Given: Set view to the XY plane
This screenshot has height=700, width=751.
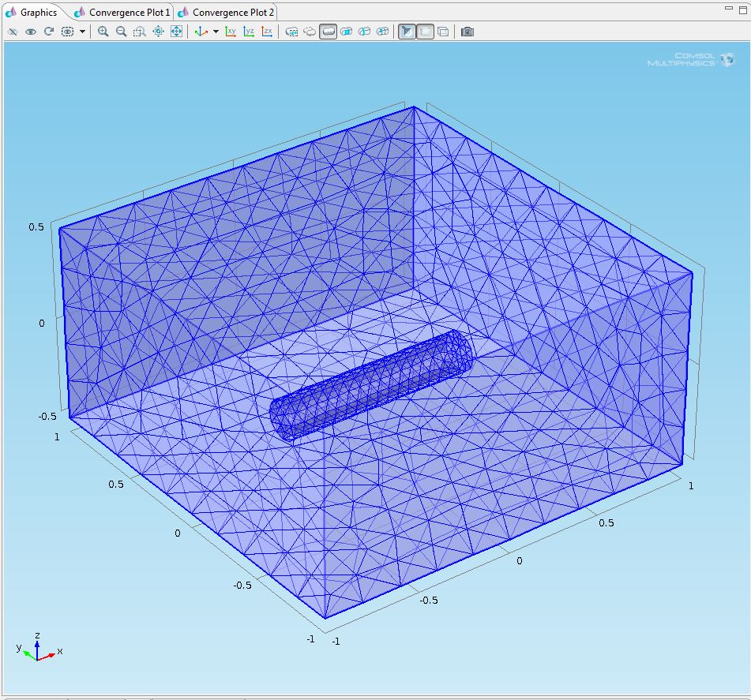Looking at the screenshot, I should [x=231, y=32].
